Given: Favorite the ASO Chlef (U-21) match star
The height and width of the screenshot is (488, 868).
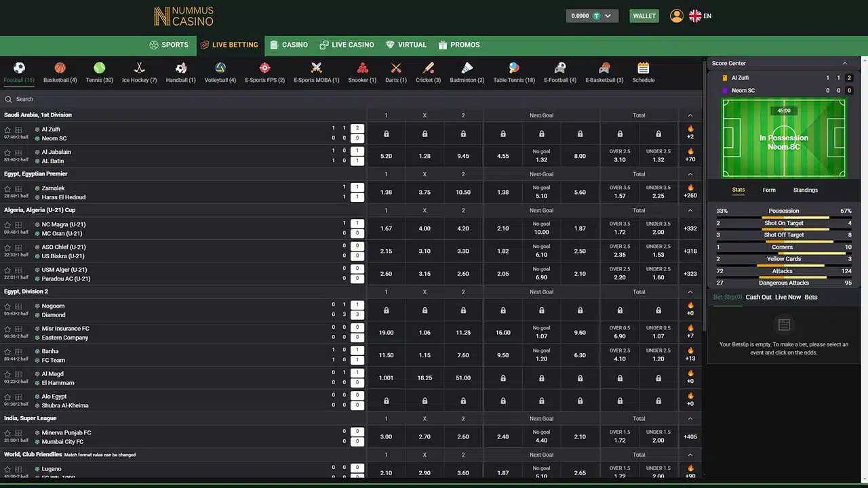Looking at the screenshot, I should click(x=7, y=247).
